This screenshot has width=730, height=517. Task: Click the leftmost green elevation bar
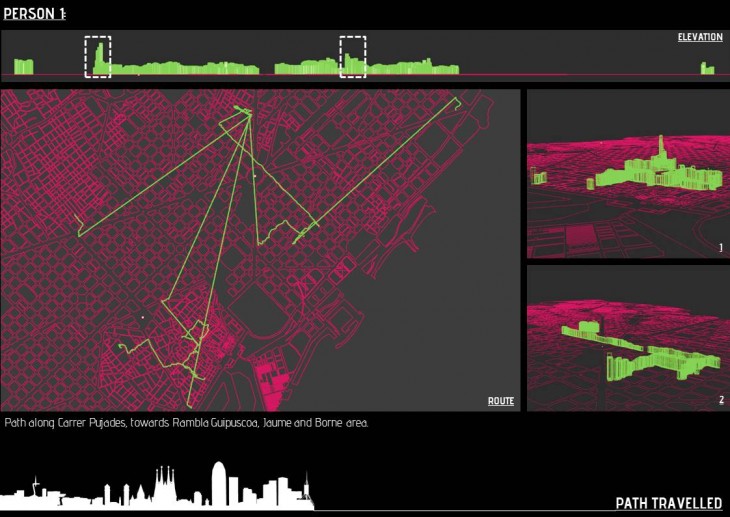pyautogui.click(x=24, y=66)
